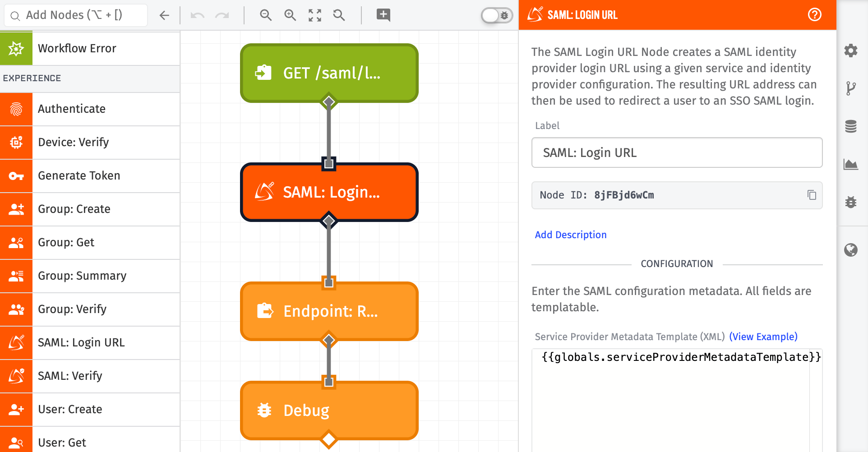Toggle the debug mode switch
Image resolution: width=868 pixels, height=452 pixels.
[497, 15]
